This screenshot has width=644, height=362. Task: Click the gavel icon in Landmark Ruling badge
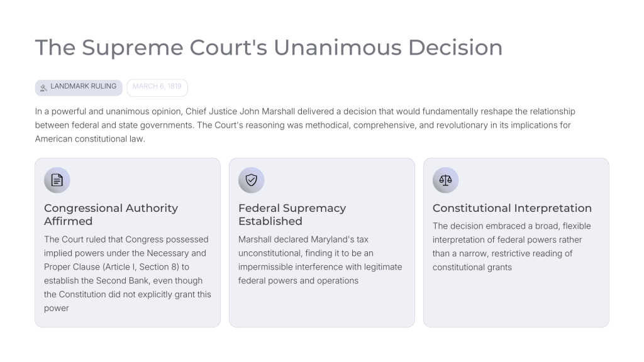point(43,88)
